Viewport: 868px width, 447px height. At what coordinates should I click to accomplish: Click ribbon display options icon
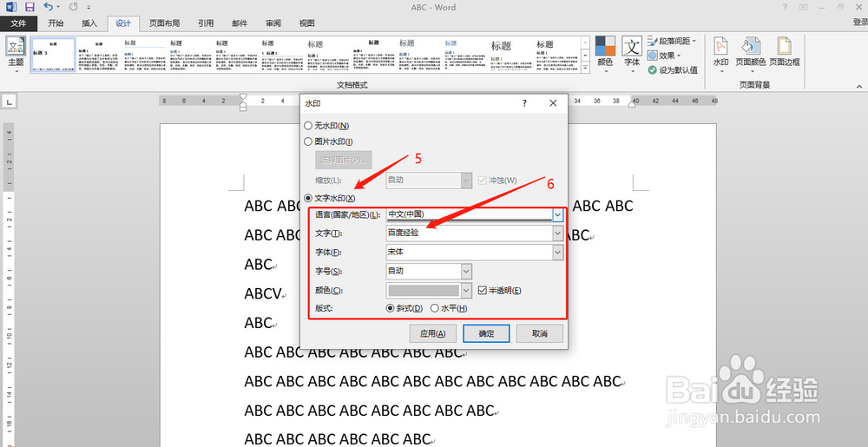coord(803,7)
